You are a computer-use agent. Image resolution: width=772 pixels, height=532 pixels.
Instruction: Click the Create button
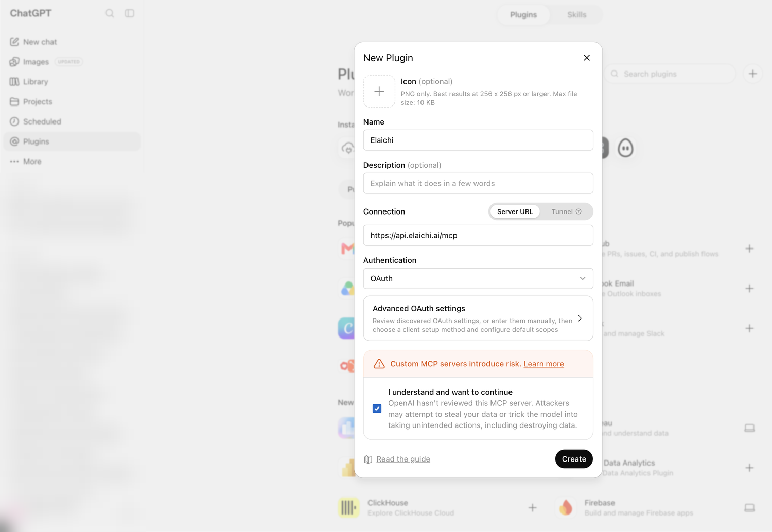[574, 459]
